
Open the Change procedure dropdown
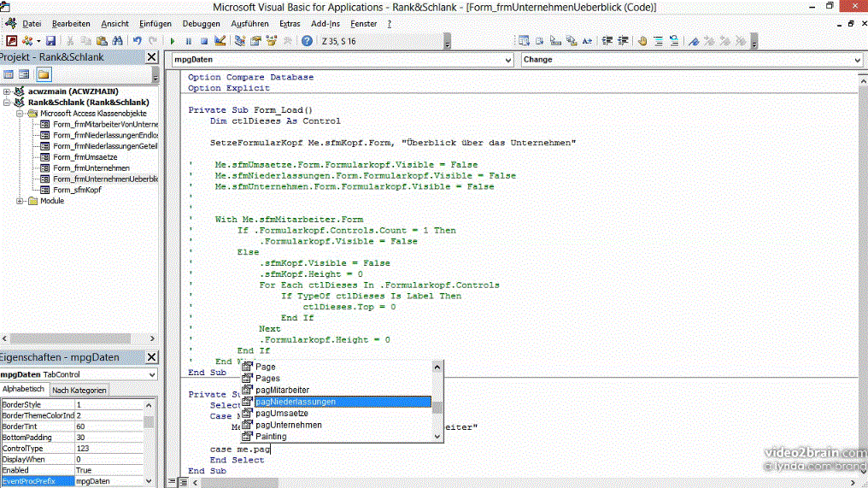[857, 60]
